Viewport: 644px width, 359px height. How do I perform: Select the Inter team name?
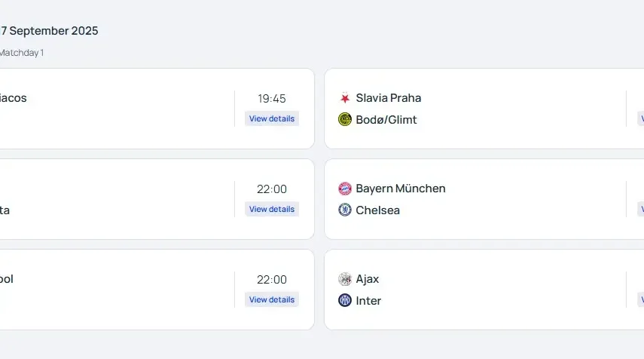tap(369, 301)
